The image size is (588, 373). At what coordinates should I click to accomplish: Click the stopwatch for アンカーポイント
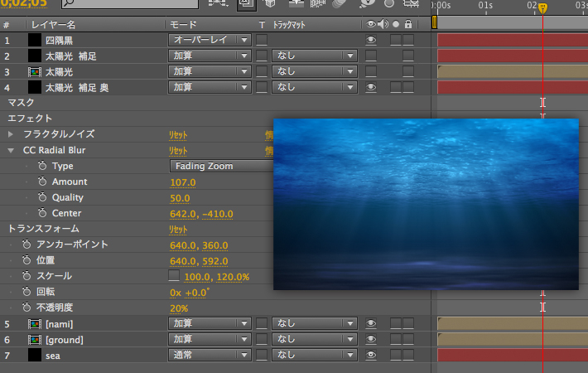click(27, 245)
